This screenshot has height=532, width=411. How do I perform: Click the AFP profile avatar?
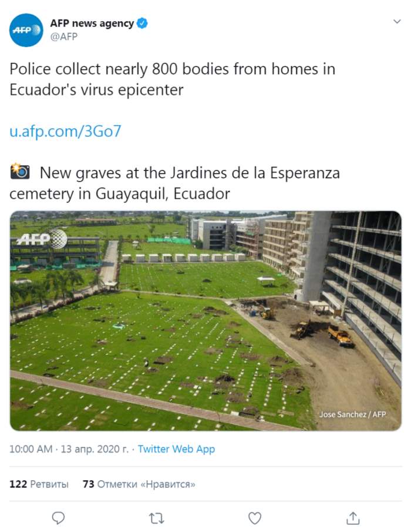26,30
